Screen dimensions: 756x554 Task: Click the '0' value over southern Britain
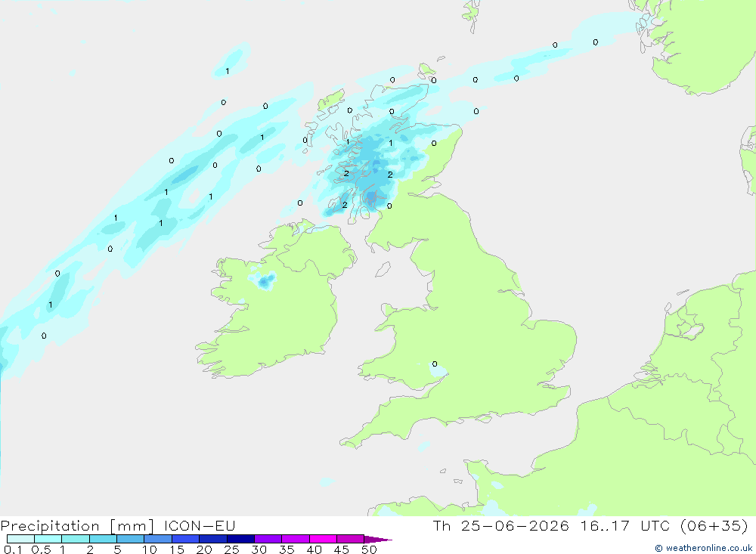pyautogui.click(x=435, y=364)
